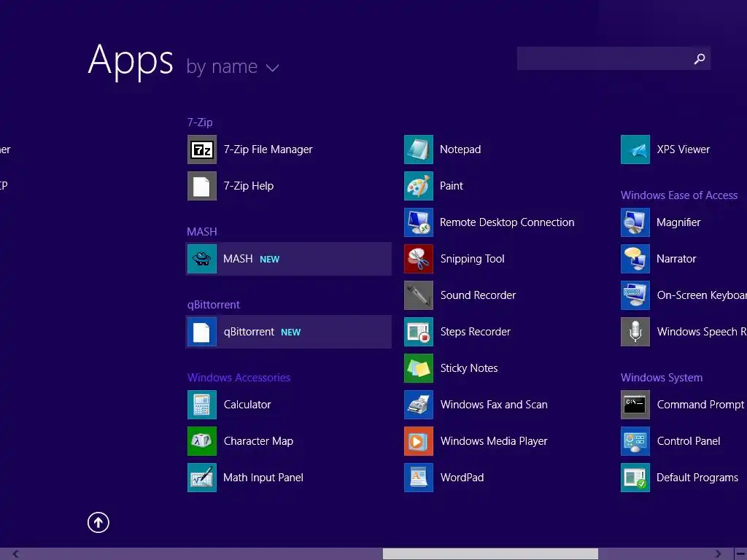Click the 'Windows Media Player' label
747x560 pixels.
[x=494, y=441]
